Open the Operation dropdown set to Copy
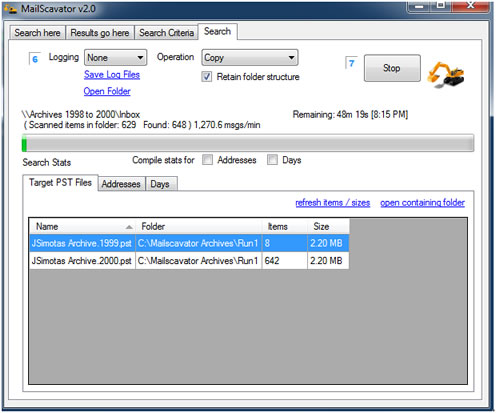The image size is (496, 413). click(250, 58)
